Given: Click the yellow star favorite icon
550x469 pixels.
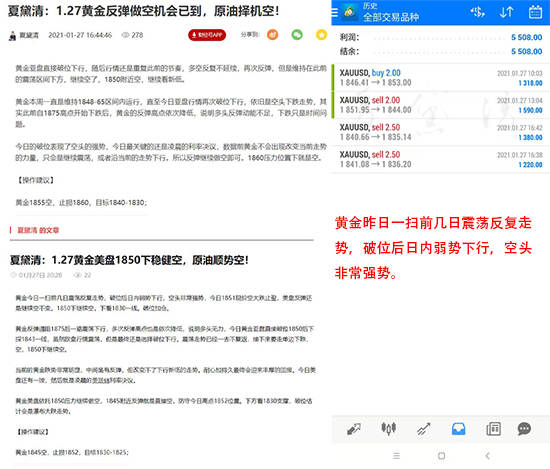Looking at the screenshot, I should click(321, 35).
